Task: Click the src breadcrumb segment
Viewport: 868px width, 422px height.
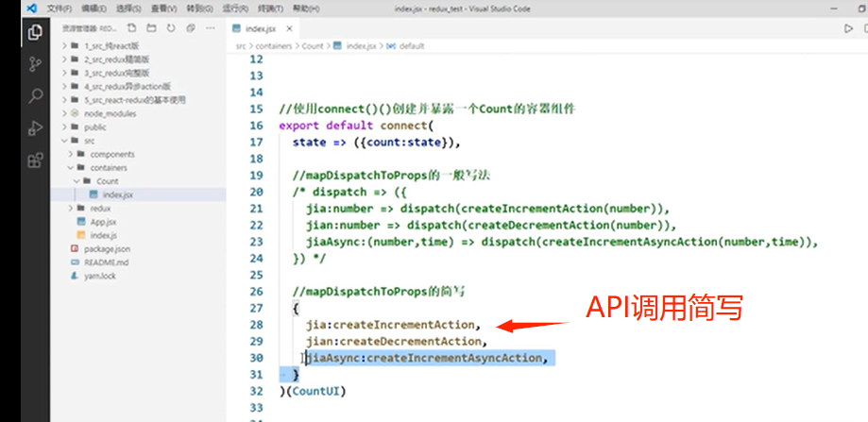Action: coord(240,46)
